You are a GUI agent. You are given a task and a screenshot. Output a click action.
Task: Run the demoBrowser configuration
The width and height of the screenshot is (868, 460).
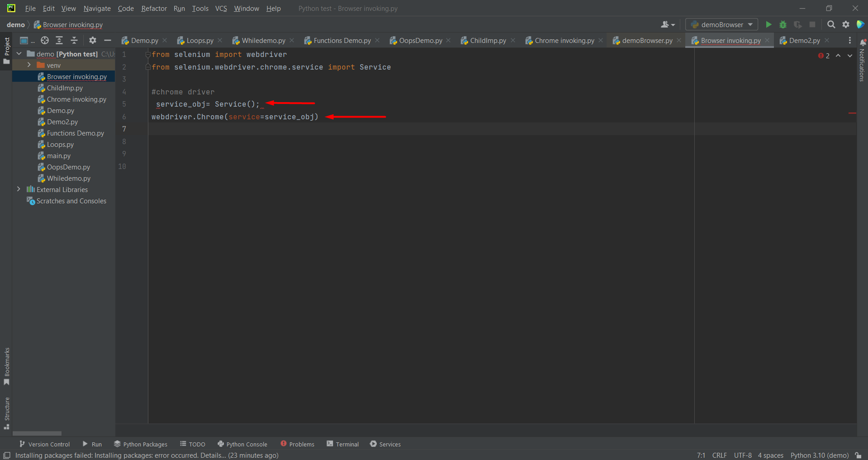tap(768, 24)
